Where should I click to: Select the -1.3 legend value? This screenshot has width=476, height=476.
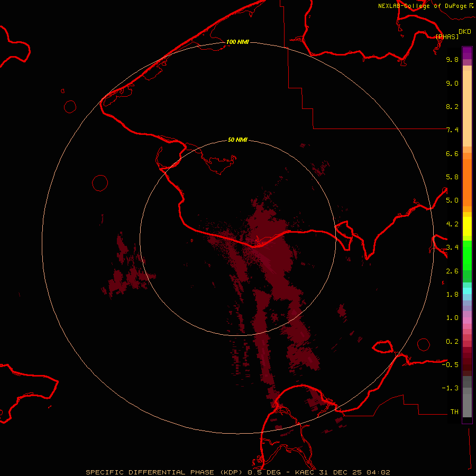coord(450,388)
